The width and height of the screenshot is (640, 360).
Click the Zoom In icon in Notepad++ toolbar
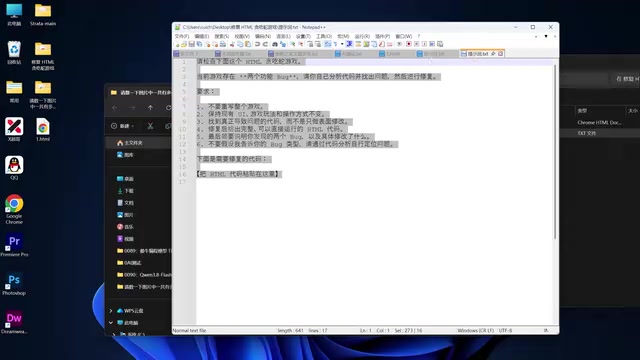293,44
